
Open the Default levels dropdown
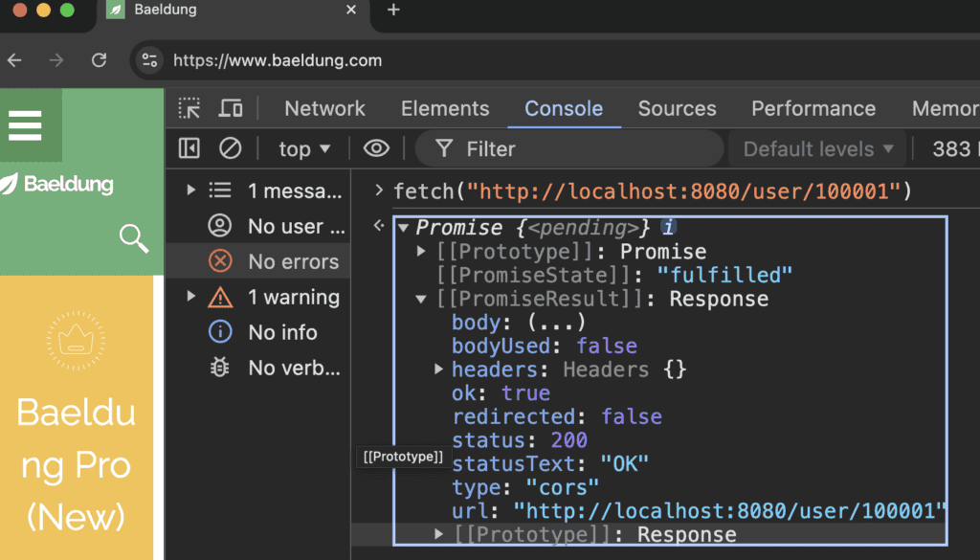click(817, 149)
